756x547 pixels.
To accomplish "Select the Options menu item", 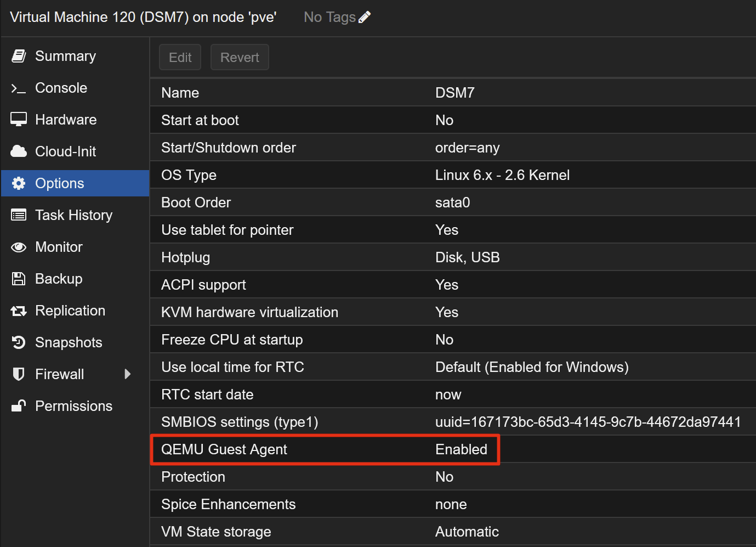I will 59,183.
